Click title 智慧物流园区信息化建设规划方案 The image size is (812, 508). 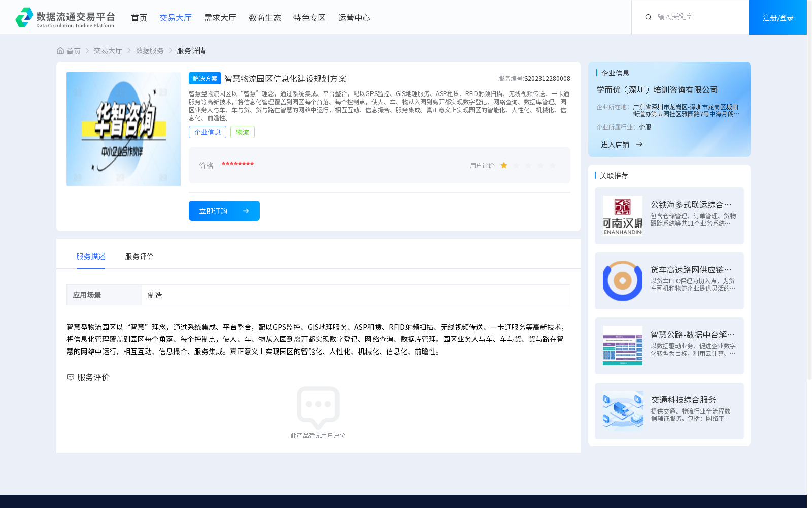285,79
